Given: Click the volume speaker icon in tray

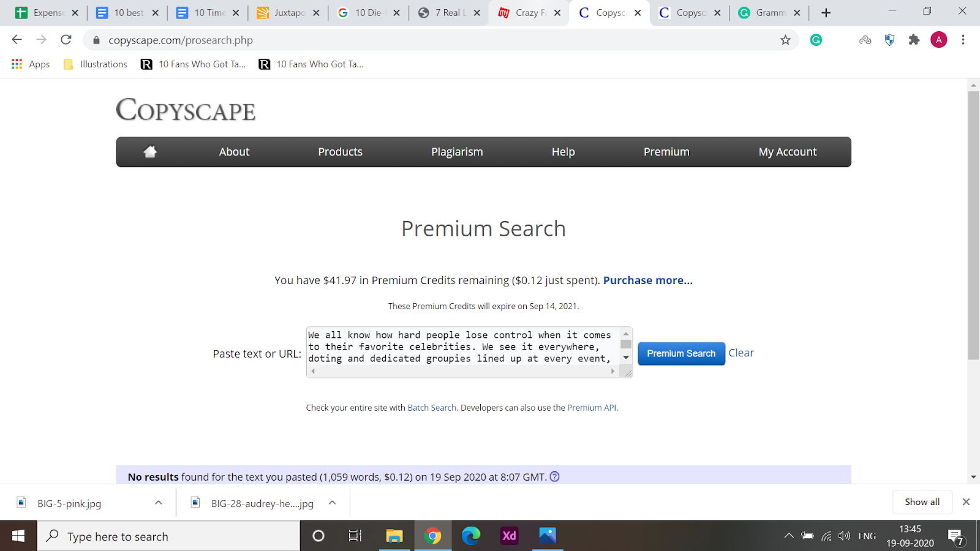Looking at the screenshot, I should [x=845, y=536].
